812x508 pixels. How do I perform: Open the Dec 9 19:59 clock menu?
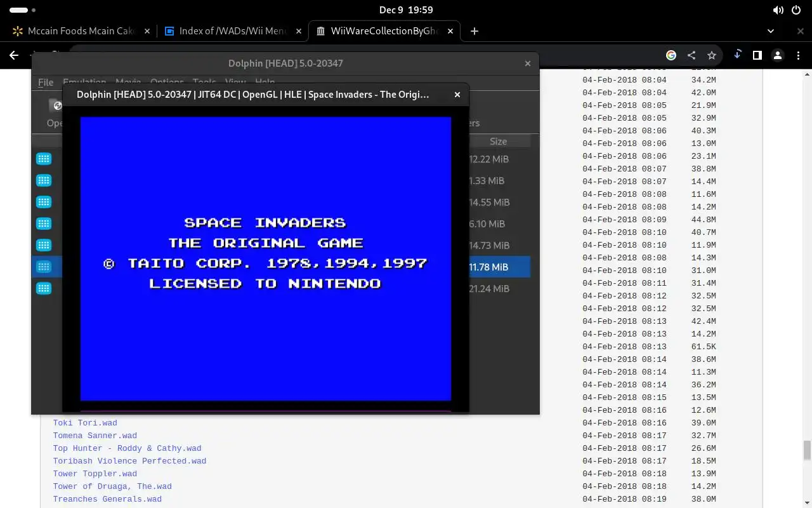point(406,10)
